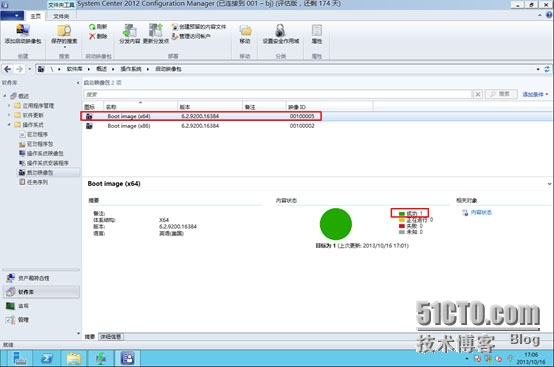Collapse the Boot image (x64) details pane chevron
Image resolution: width=554 pixels, height=367 pixels.
549,184
